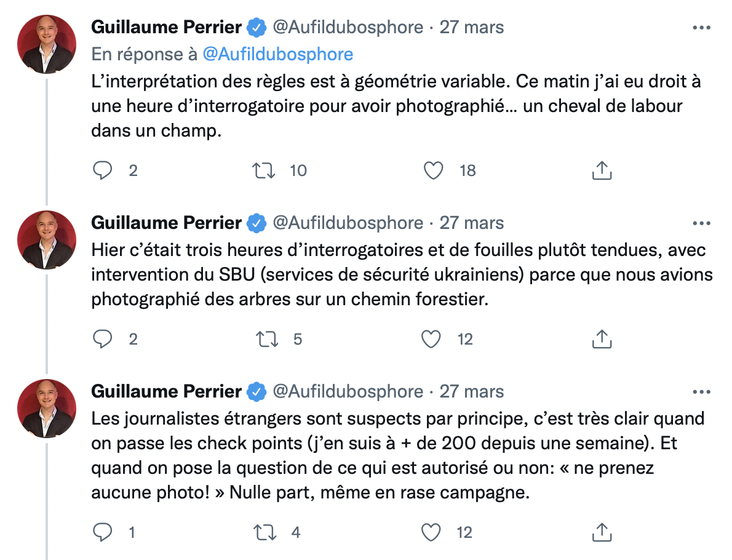
Task: Reply to the check points tweet
Action: coord(102,532)
